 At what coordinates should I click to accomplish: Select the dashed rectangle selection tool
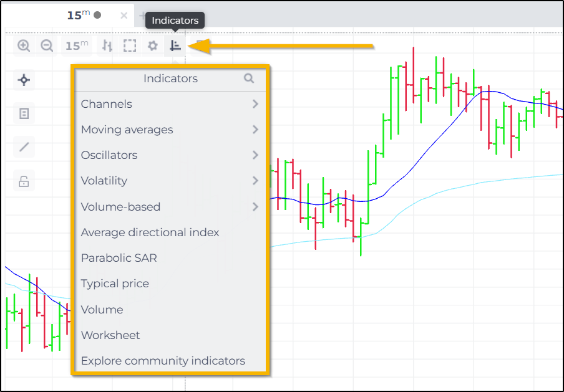tap(130, 45)
